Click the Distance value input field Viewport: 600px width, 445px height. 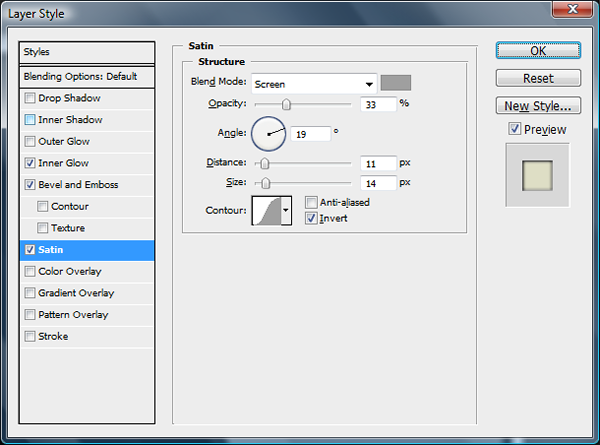[x=376, y=162]
